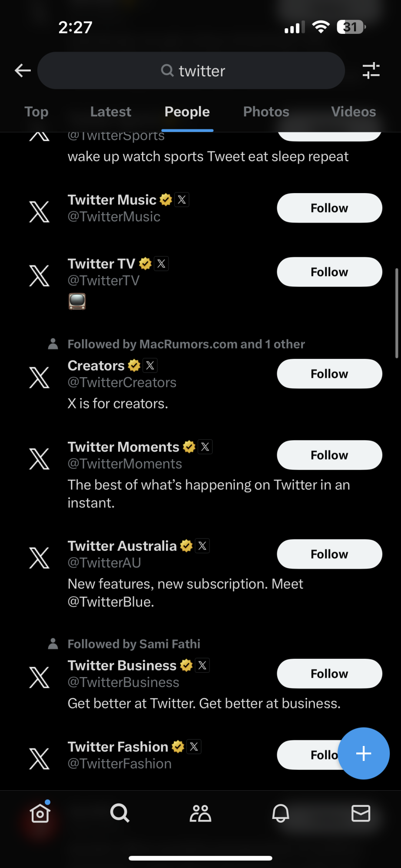This screenshot has height=868, width=401.
Task: Tap the affiliate X badge beside Twitter TV
Action: [162, 263]
